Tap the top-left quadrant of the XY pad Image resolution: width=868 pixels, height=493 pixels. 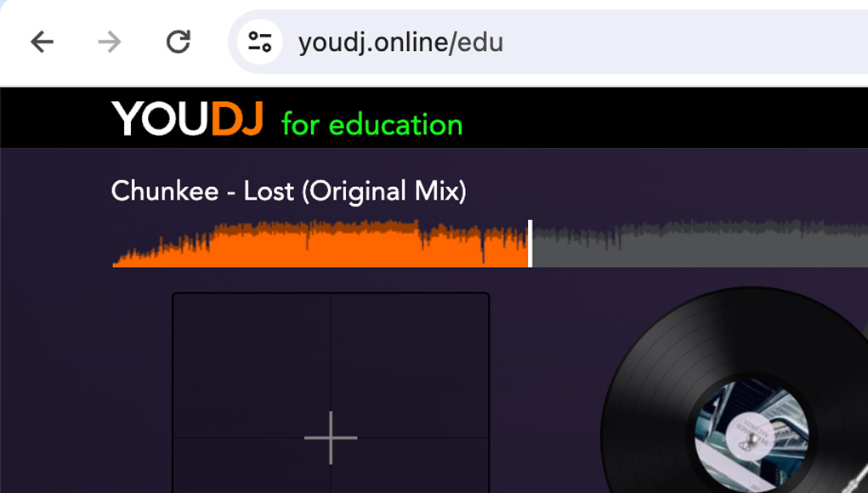point(252,365)
